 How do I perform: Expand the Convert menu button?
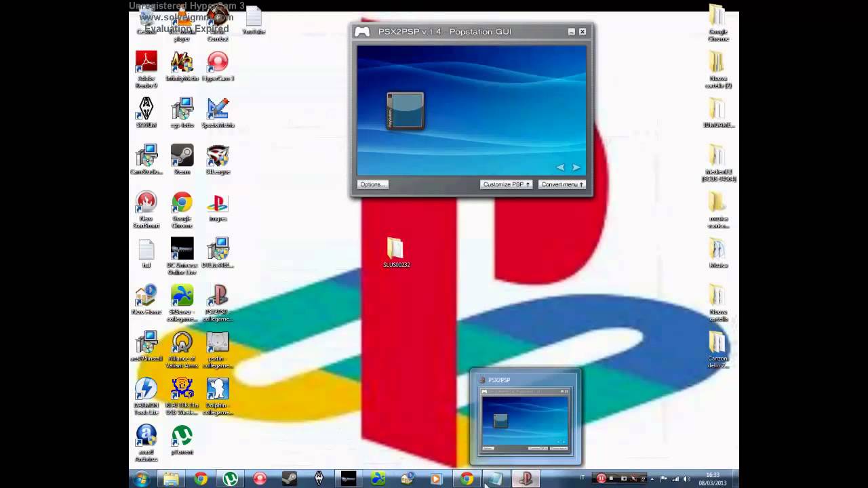pyautogui.click(x=561, y=184)
